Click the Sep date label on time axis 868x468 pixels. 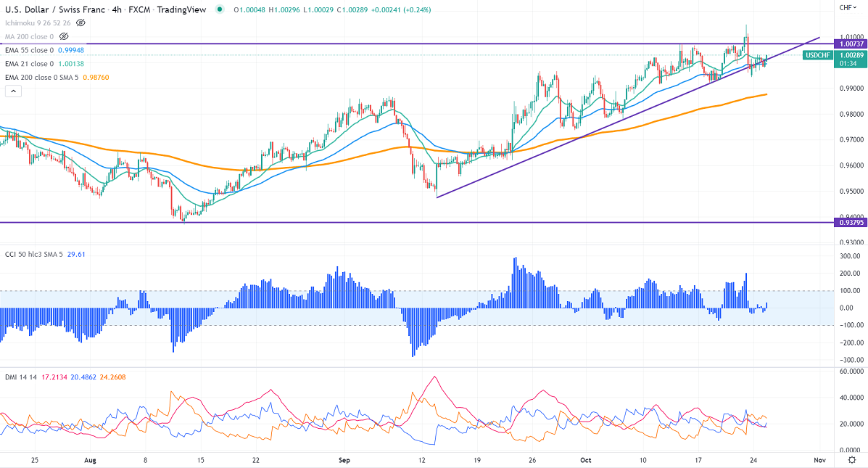click(x=344, y=460)
